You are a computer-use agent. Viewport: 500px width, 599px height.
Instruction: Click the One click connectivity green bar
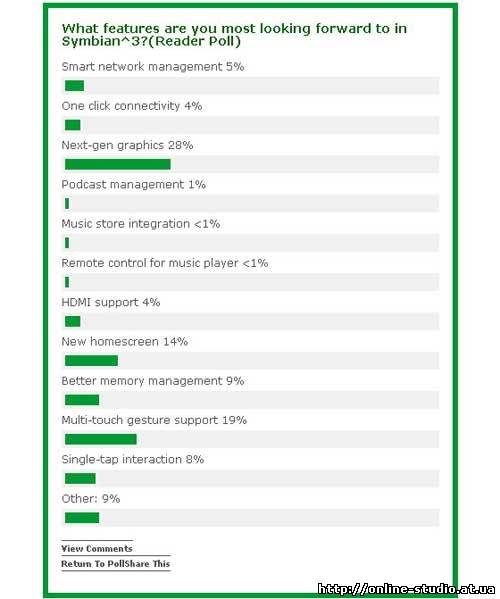(x=73, y=125)
